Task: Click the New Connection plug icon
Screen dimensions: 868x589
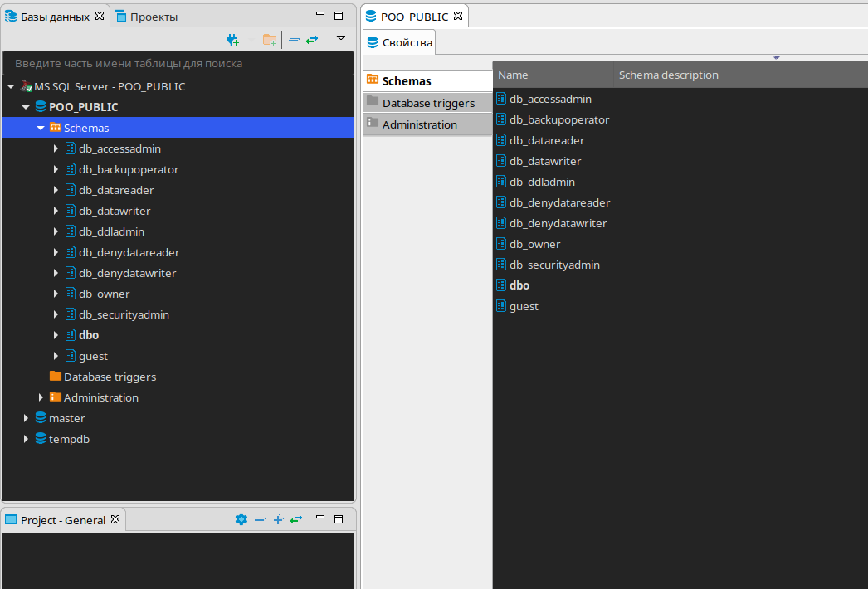Action: click(233, 40)
